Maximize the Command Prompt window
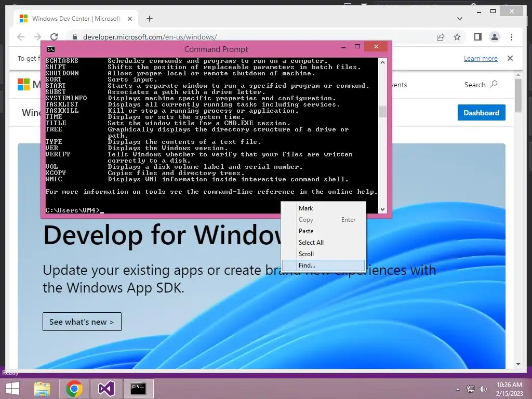 (357, 47)
